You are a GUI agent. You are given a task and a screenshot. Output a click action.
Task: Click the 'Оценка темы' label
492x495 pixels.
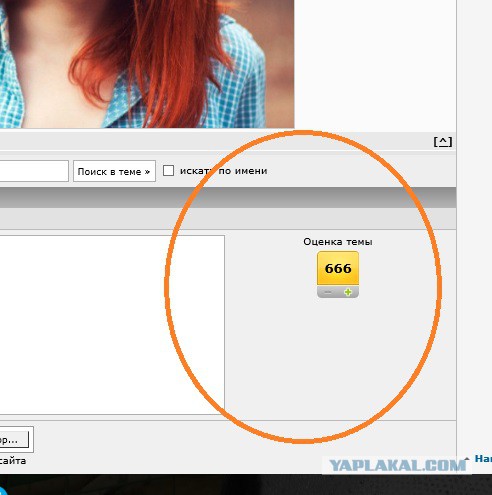click(x=338, y=242)
